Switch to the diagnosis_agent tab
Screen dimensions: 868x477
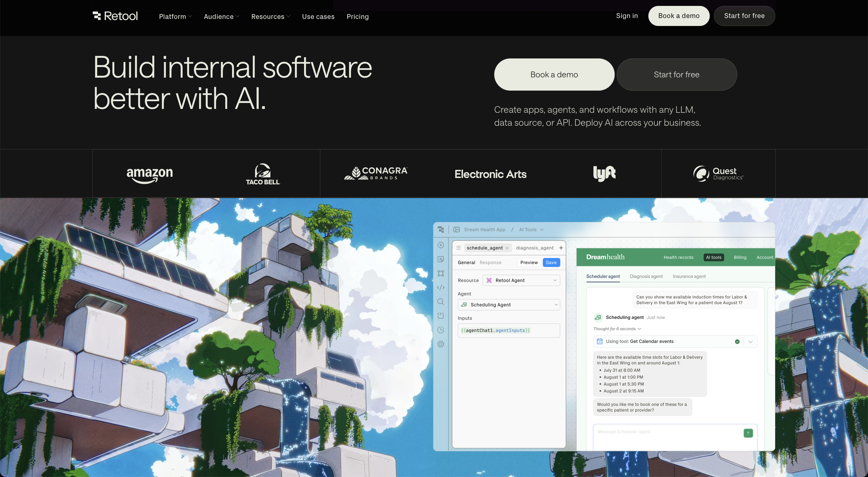(x=534, y=248)
